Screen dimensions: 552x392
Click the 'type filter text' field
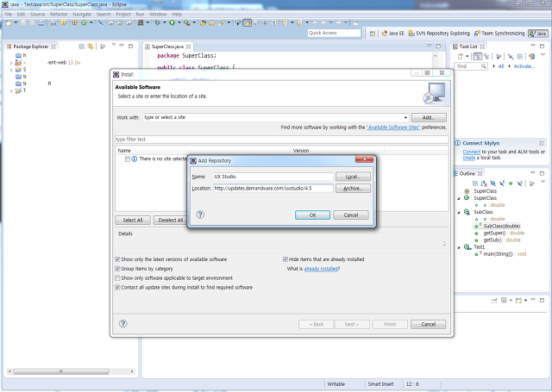282,140
